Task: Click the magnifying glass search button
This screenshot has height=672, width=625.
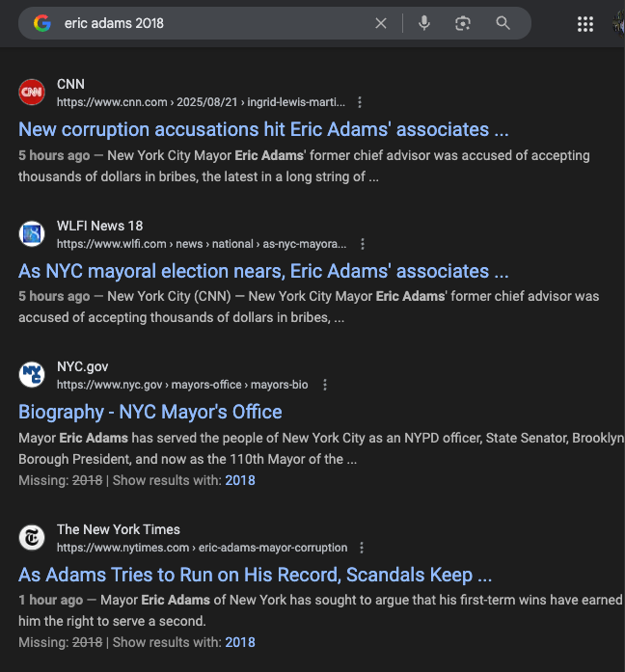Action: 503,23
